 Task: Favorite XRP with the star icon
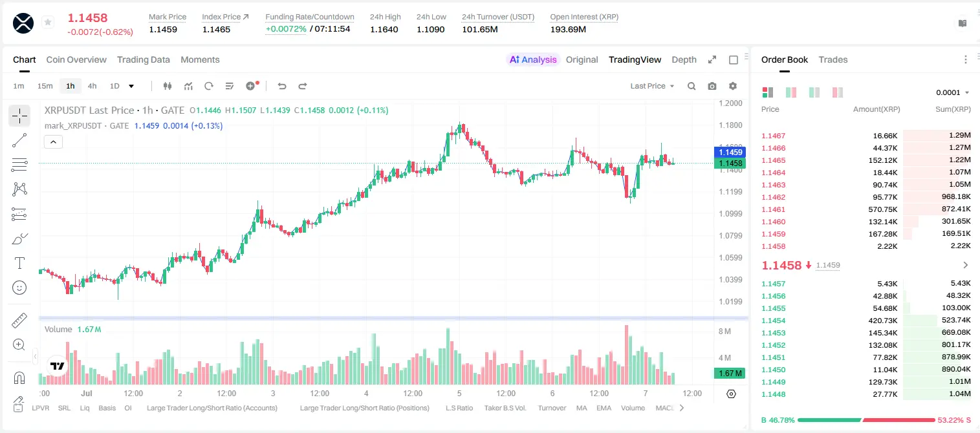pyautogui.click(x=48, y=23)
